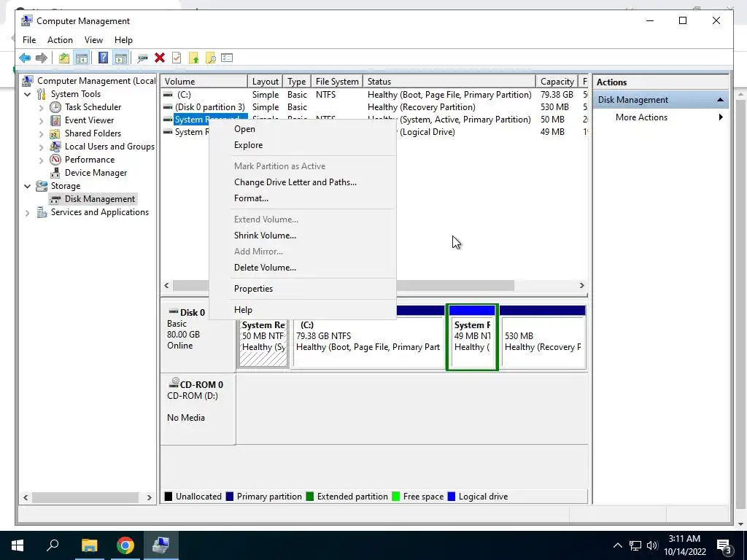This screenshot has height=560, width=747.
Task: Choose Properties from the context menu
Action: (303, 289)
